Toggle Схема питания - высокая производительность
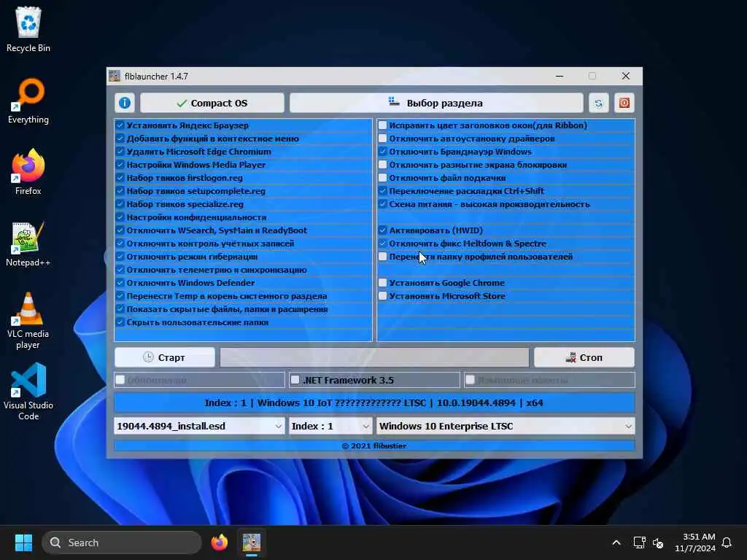747x560 pixels. (382, 204)
